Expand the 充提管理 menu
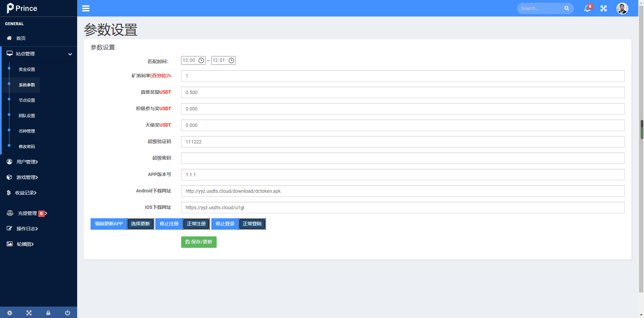 (x=28, y=213)
